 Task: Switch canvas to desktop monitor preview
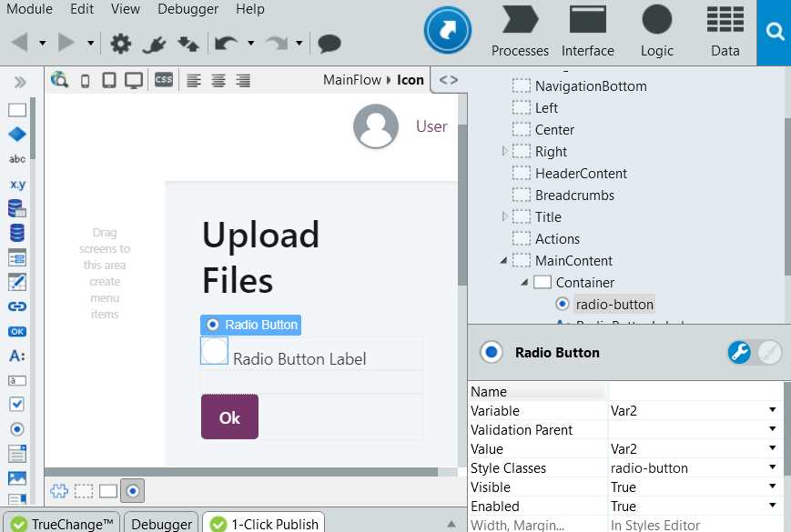tap(134, 80)
